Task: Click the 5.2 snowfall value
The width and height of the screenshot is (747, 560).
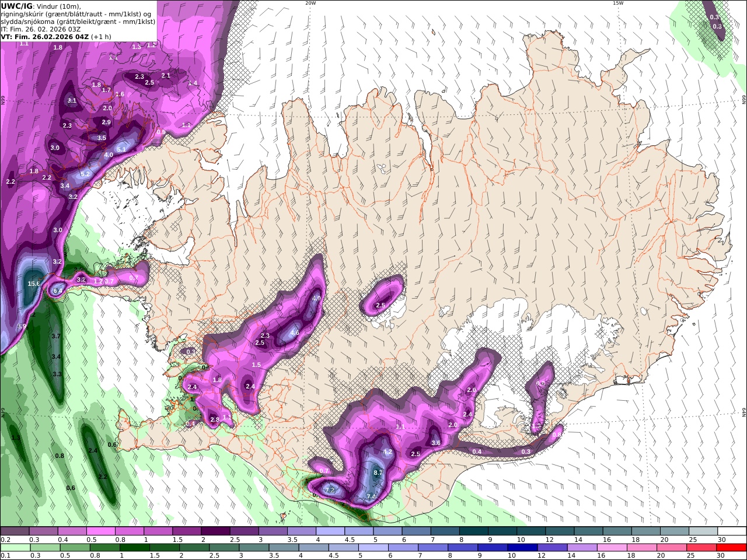Action: coord(85,174)
